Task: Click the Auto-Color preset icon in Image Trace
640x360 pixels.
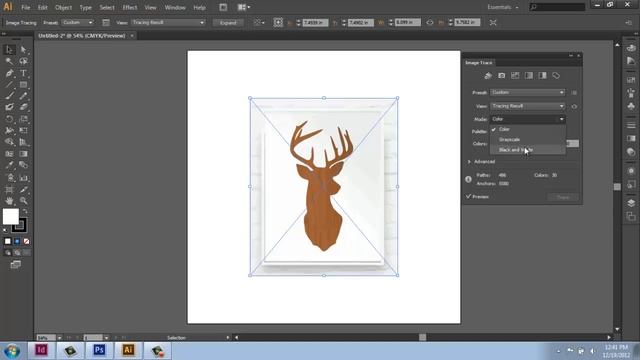Action: click(488, 76)
